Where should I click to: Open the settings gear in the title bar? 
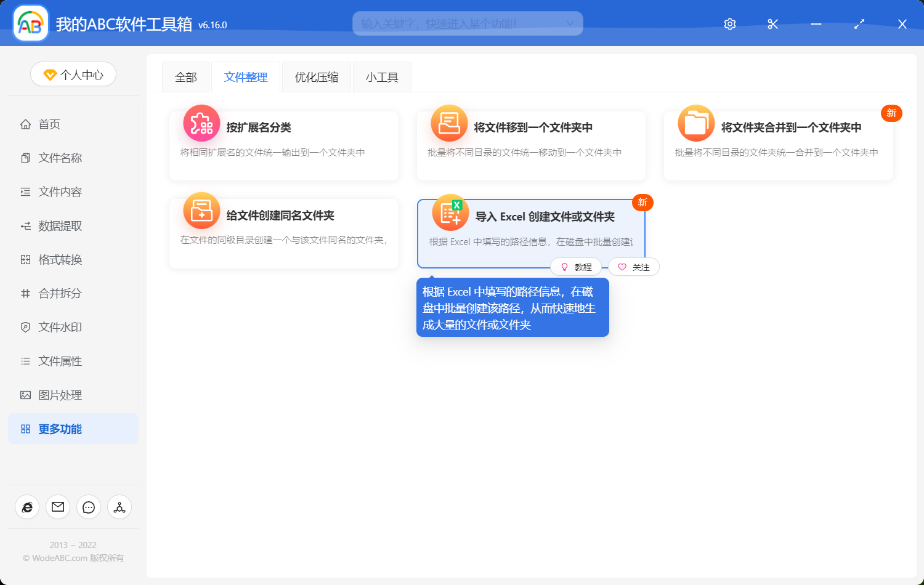coord(729,24)
